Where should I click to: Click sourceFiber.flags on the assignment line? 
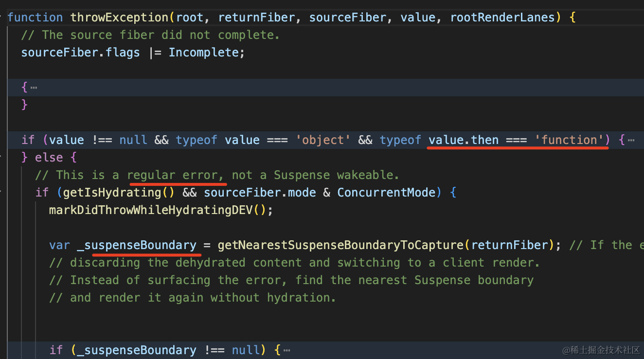tap(80, 52)
